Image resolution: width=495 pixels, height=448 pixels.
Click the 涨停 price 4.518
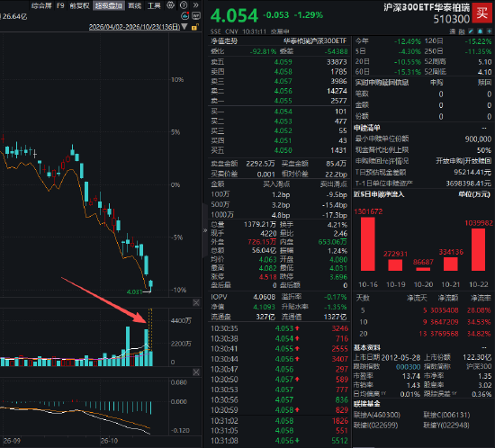point(267,277)
